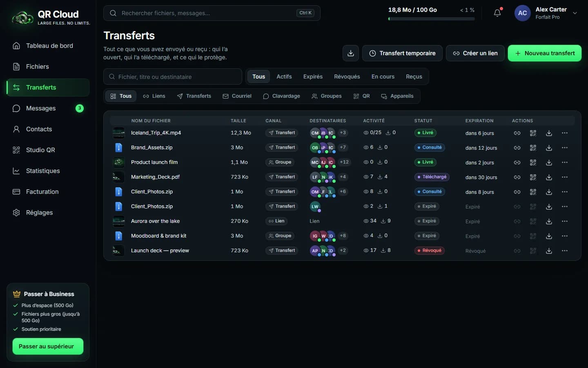Click Nouveau transfert button
588x368 pixels.
click(545, 53)
